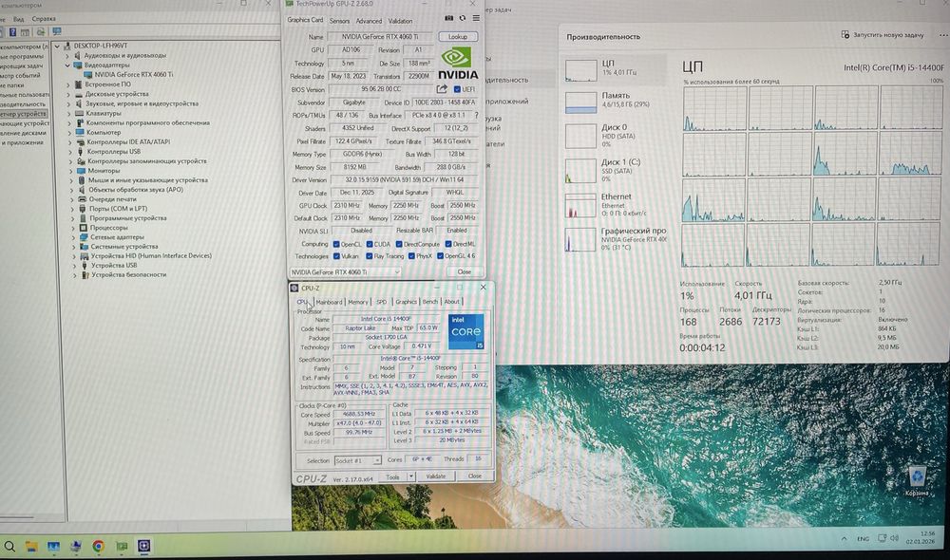This screenshot has height=560, width=950.
Task: Select the ЦП performance thumbnail in Task Manager
Action: pos(581,69)
